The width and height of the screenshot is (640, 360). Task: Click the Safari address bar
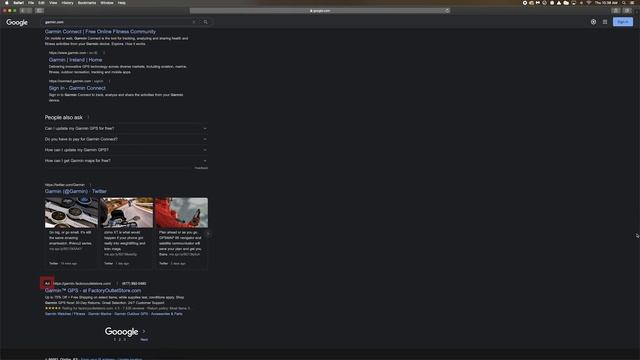click(x=320, y=11)
